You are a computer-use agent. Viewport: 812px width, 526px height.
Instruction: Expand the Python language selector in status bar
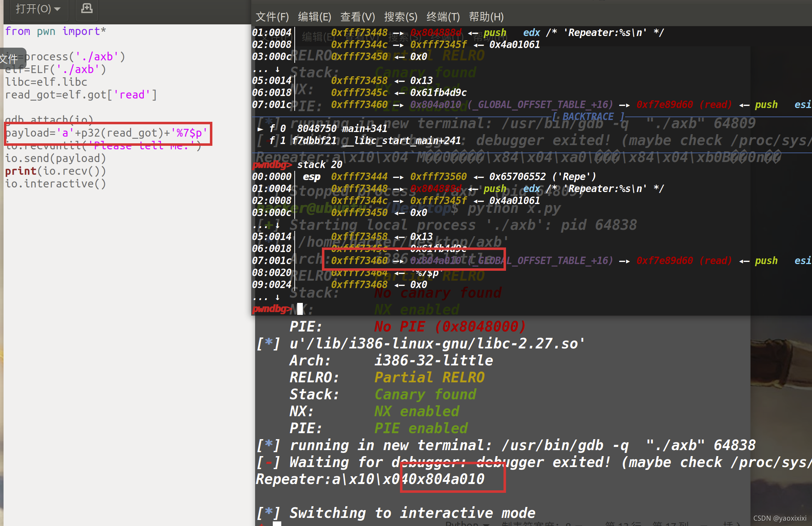coord(466,524)
